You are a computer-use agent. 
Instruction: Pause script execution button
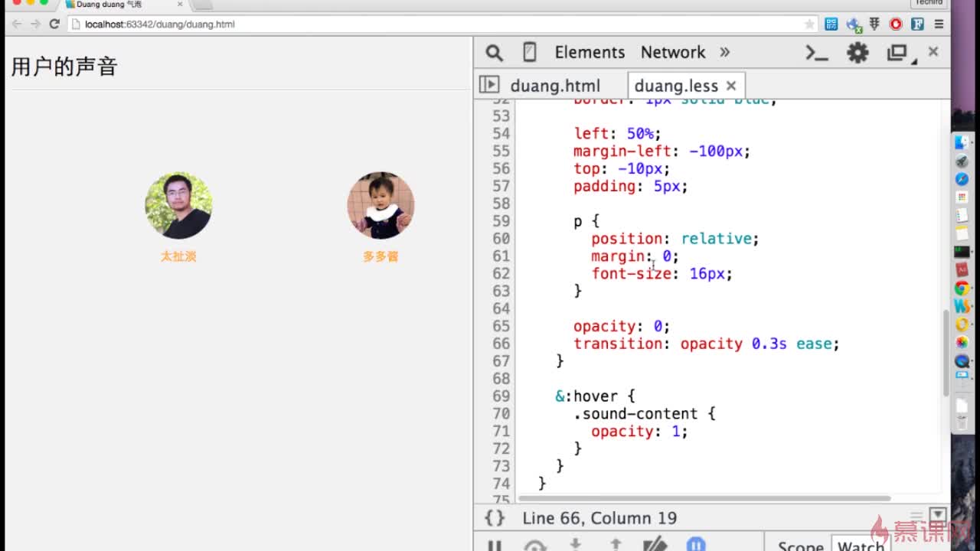(495, 546)
